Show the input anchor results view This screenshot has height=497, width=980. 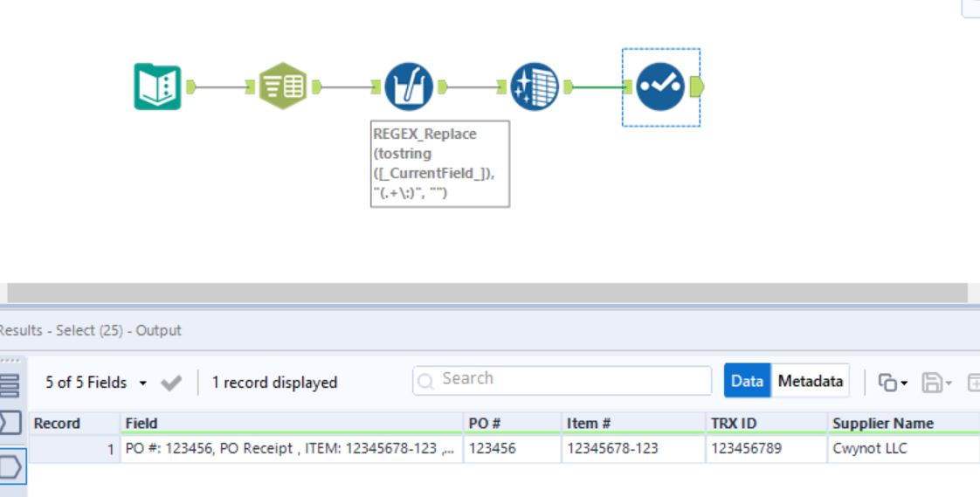point(10,425)
